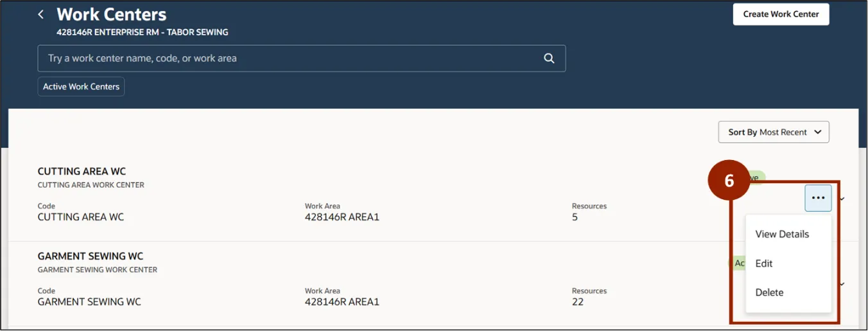Expand the GARMENT SEWING WC row chevron
Screen dimensions: 868x331
point(842,283)
